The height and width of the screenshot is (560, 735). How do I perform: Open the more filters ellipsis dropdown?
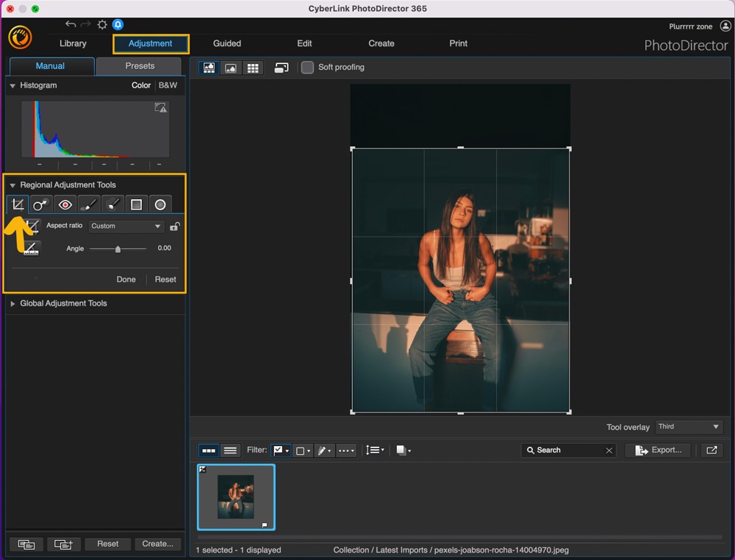(x=347, y=450)
